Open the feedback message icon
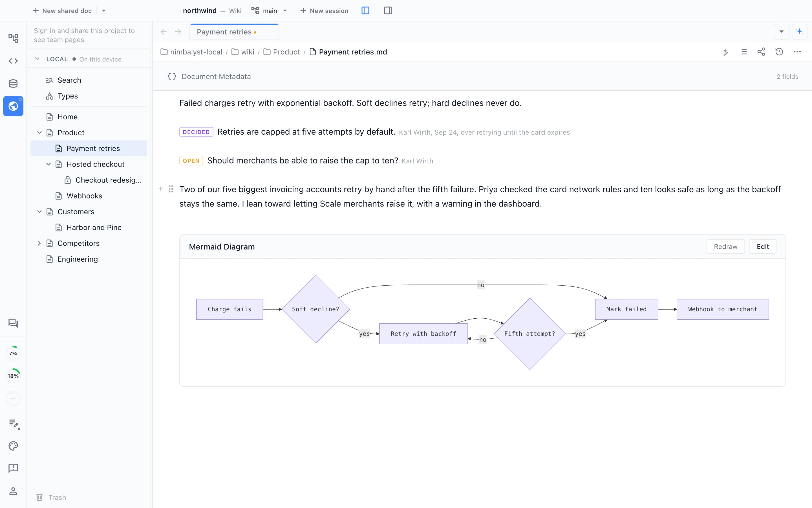This screenshot has height=508, width=812. (x=13, y=468)
